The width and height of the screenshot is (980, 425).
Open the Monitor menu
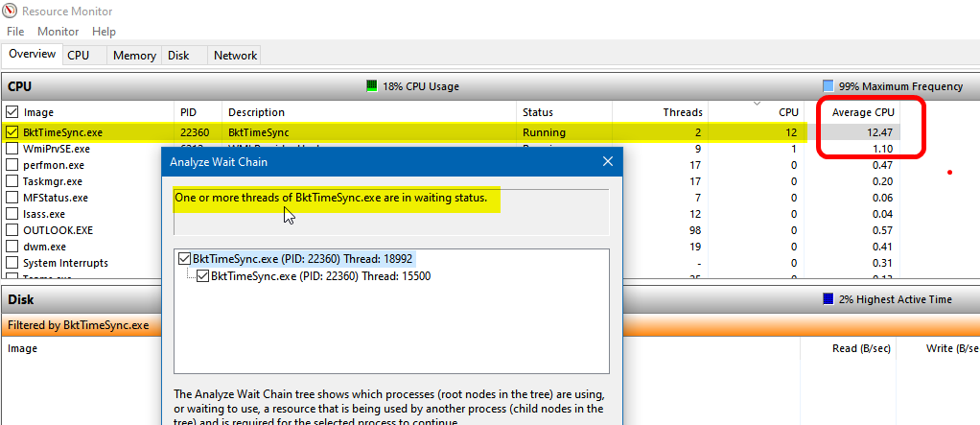pyautogui.click(x=58, y=32)
